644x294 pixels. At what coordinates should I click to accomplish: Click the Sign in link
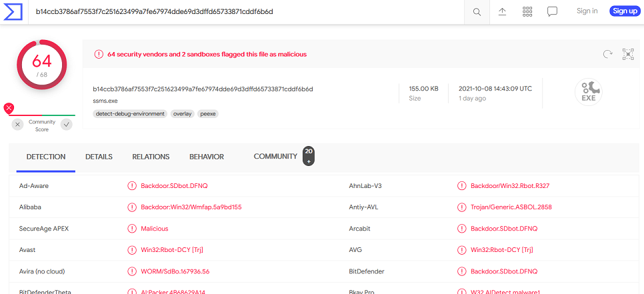coord(587,11)
